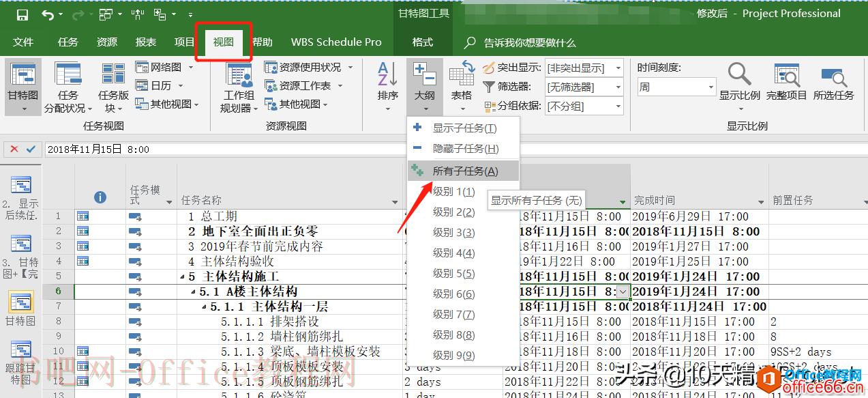Click the 甘特图 view button in the ribbon

(23, 87)
